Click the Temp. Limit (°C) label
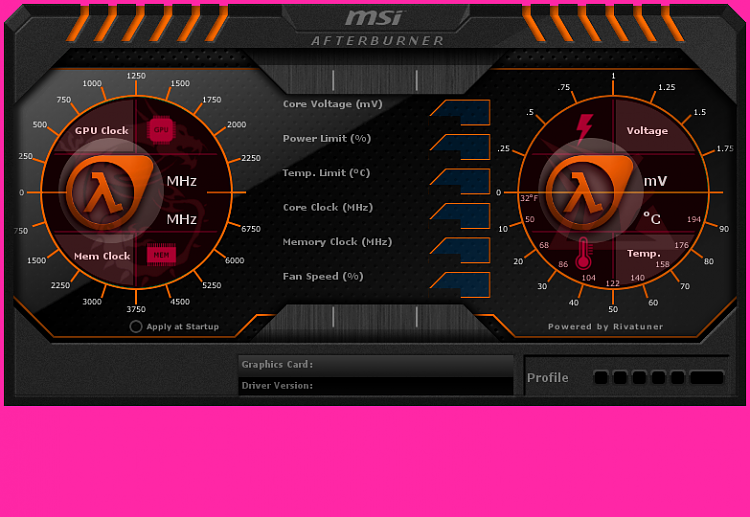Image resolution: width=750 pixels, height=517 pixels. (326, 173)
